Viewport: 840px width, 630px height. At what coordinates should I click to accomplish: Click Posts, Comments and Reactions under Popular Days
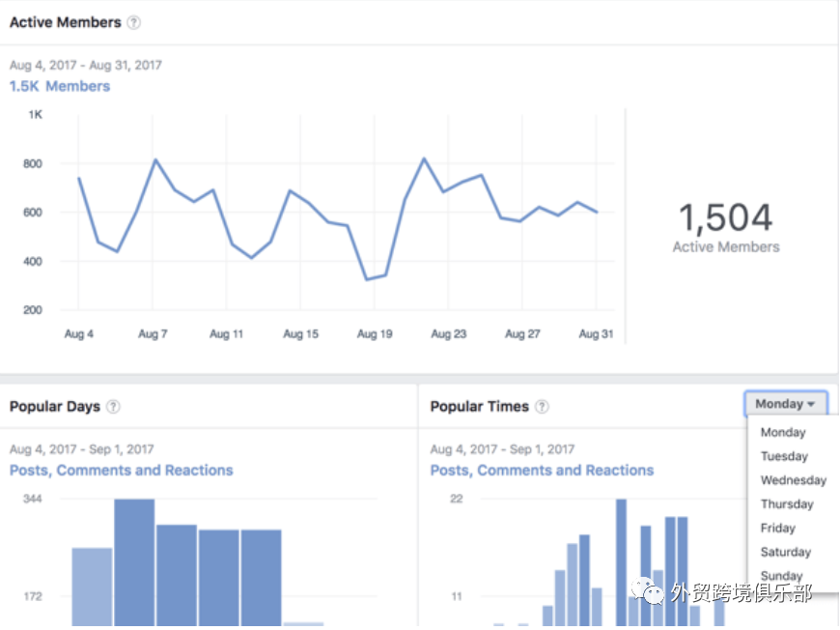(121, 470)
